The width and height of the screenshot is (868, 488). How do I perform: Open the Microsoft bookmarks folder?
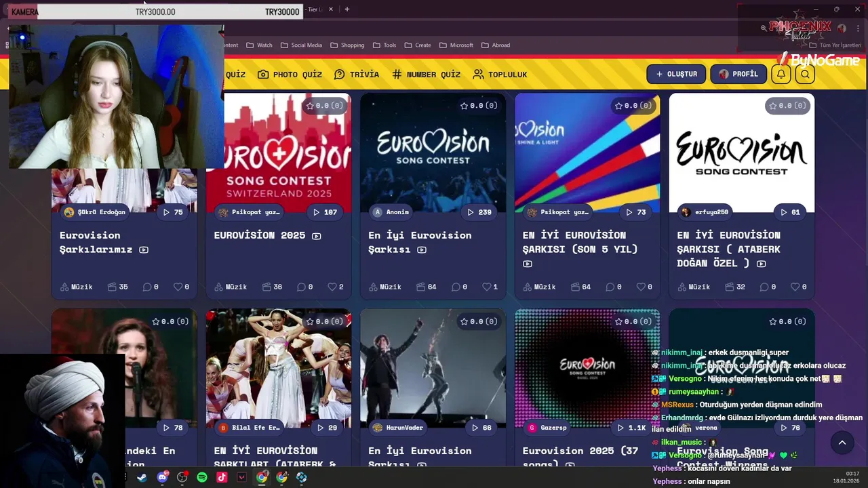pos(456,45)
